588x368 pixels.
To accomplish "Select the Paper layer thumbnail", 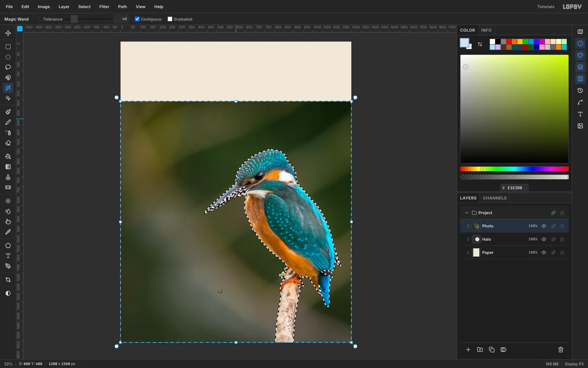I will coord(476,252).
